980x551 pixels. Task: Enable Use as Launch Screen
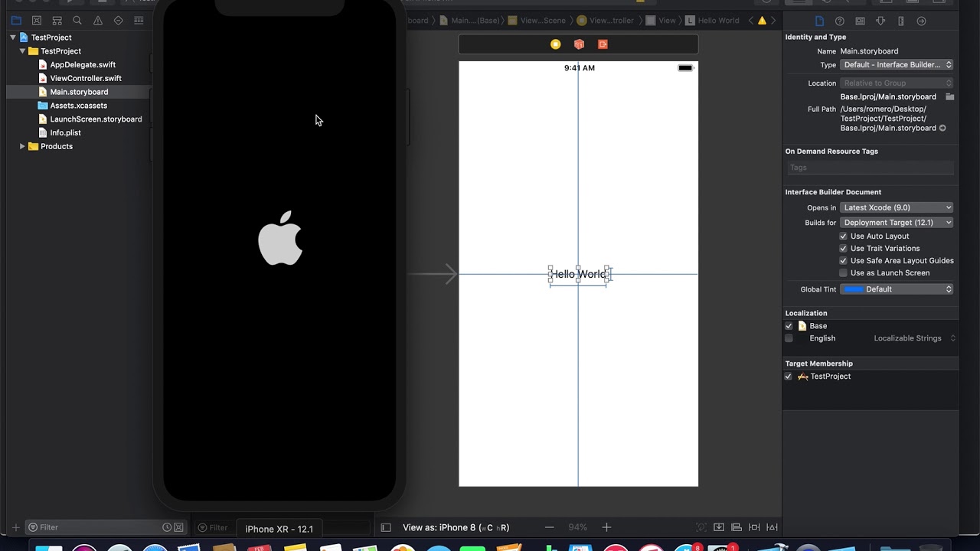click(843, 273)
